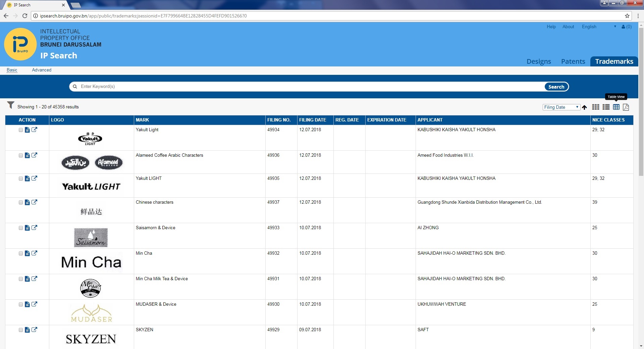Tick the checkbox for Yakult LIGHT 49935

pyautogui.click(x=21, y=179)
